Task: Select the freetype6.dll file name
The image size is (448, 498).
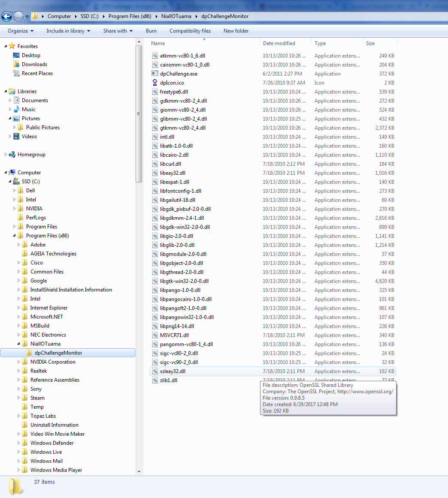Action: [x=174, y=92]
